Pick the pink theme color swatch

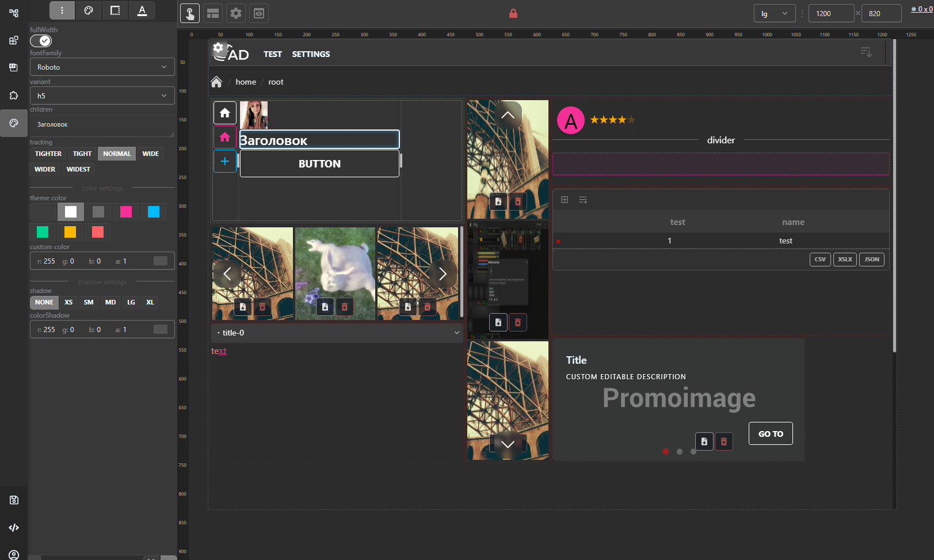click(x=126, y=212)
